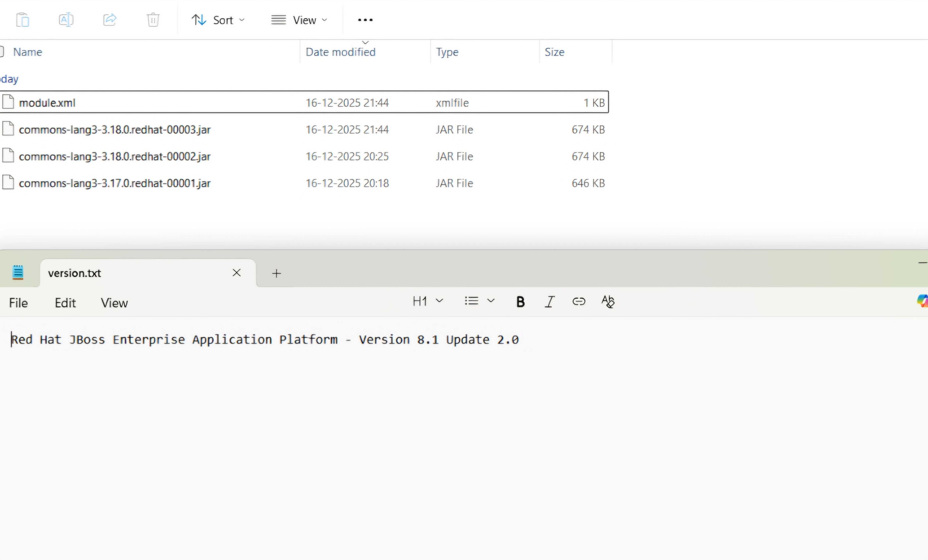Tick the select-all checkbox beside Name
928x560 pixels.
coord(2,52)
